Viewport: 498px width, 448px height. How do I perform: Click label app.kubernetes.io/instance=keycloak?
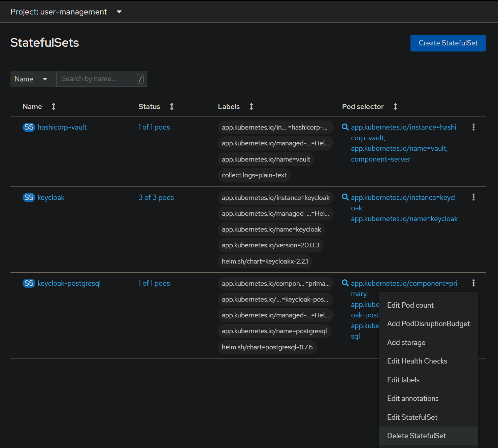pos(276,198)
